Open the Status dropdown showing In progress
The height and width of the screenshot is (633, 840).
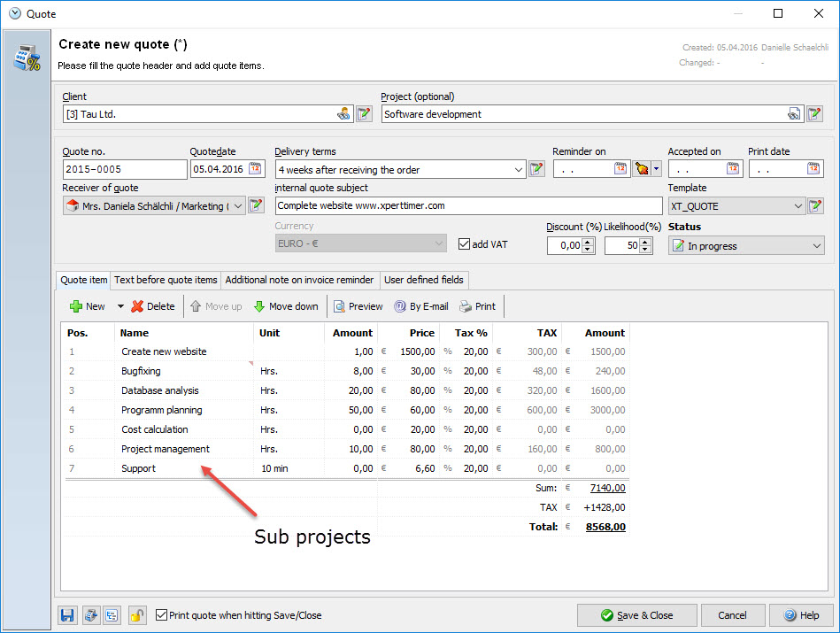pyautogui.click(x=816, y=246)
